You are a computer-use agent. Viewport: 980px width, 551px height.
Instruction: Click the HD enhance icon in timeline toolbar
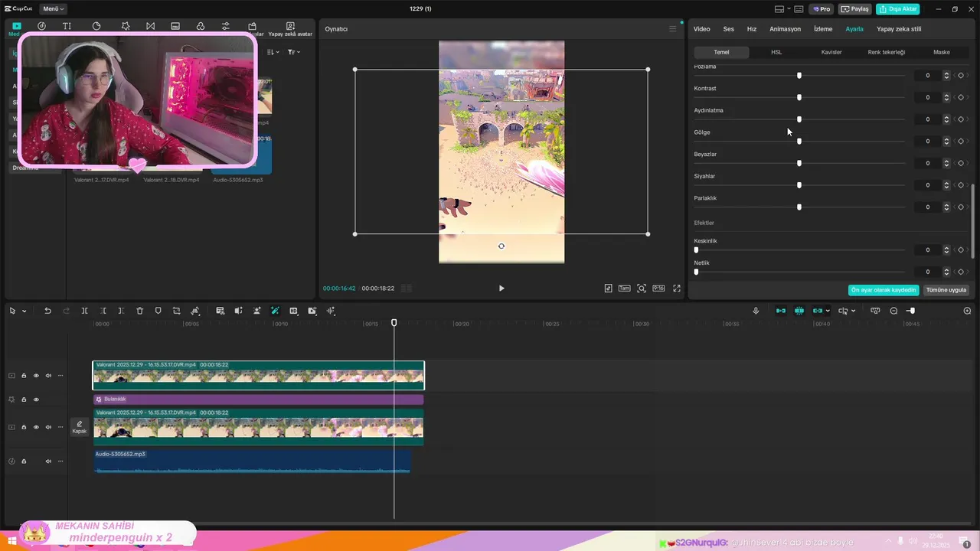(293, 311)
